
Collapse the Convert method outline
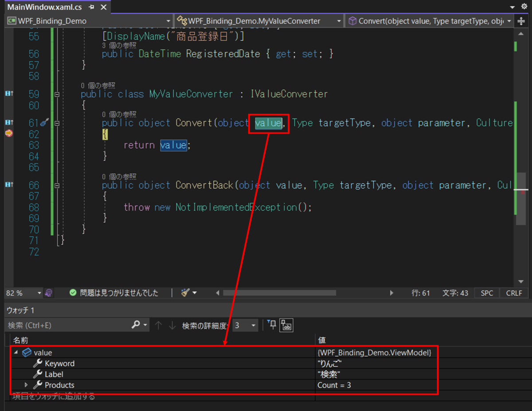pos(57,123)
